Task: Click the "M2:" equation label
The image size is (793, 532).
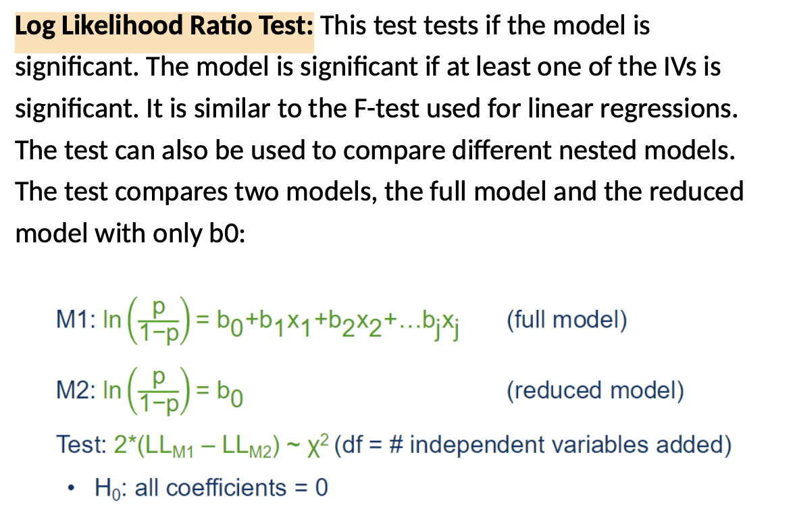Action: point(76,391)
